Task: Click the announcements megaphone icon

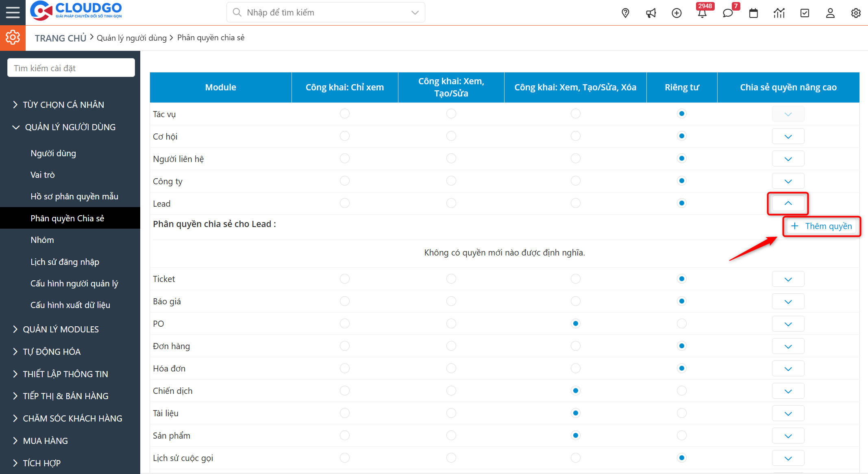Action: point(651,13)
